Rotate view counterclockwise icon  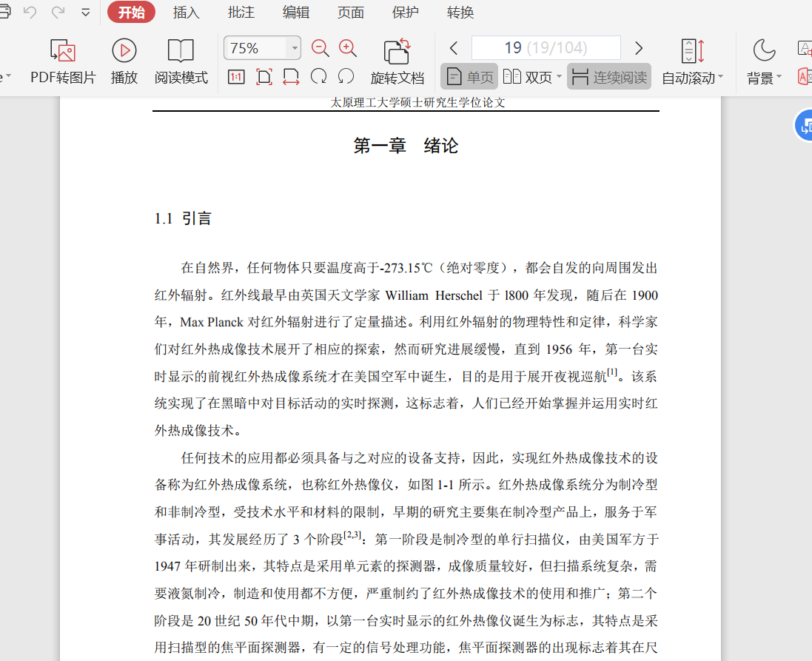tap(346, 77)
